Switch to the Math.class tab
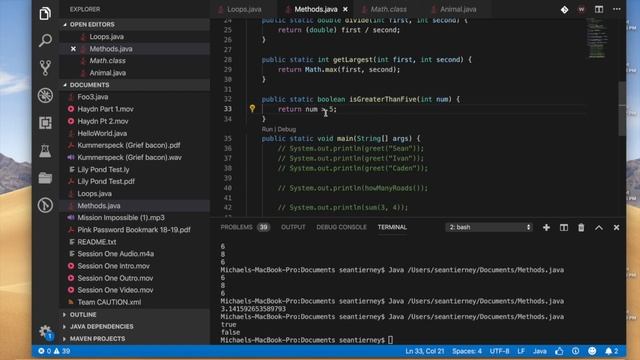The height and width of the screenshot is (360, 640). point(388,9)
